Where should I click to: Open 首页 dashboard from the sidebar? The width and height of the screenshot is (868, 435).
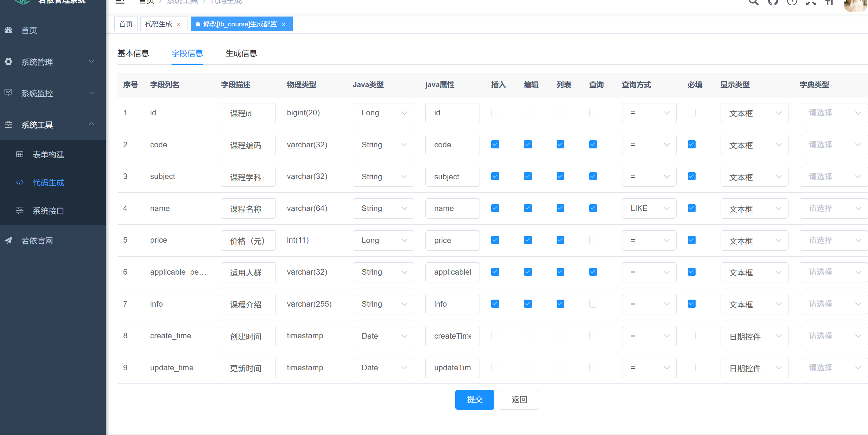pos(29,30)
